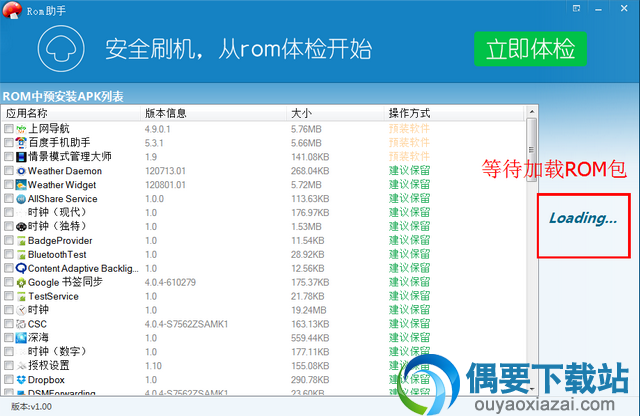The height and width of the screenshot is (416, 640).
Task: Click the 授权设置 app icon
Action: click(21, 366)
